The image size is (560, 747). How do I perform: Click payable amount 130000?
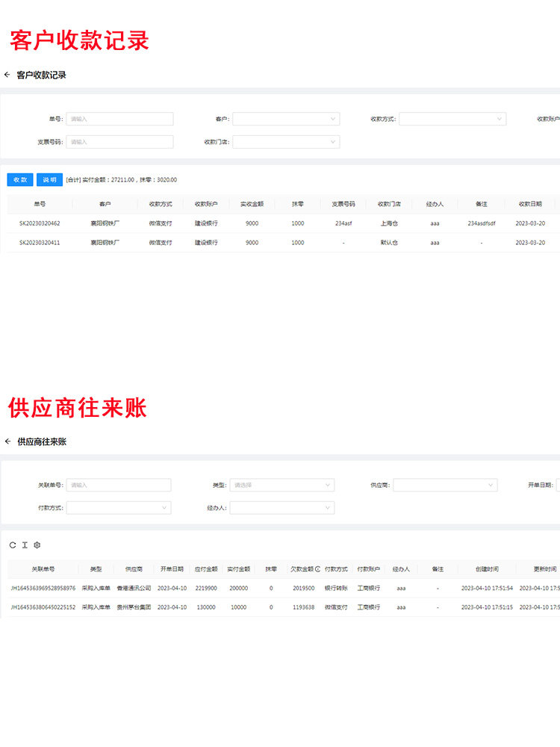click(x=206, y=607)
